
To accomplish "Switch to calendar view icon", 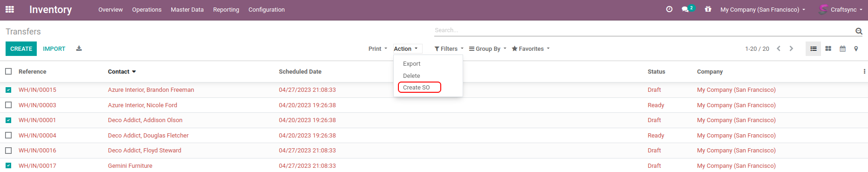I will coord(842,48).
